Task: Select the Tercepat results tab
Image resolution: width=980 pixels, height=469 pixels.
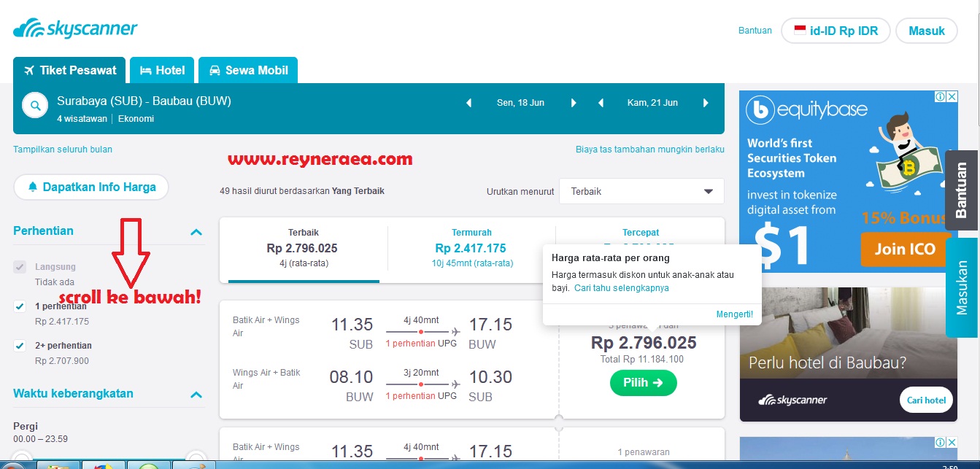Action: point(641,233)
